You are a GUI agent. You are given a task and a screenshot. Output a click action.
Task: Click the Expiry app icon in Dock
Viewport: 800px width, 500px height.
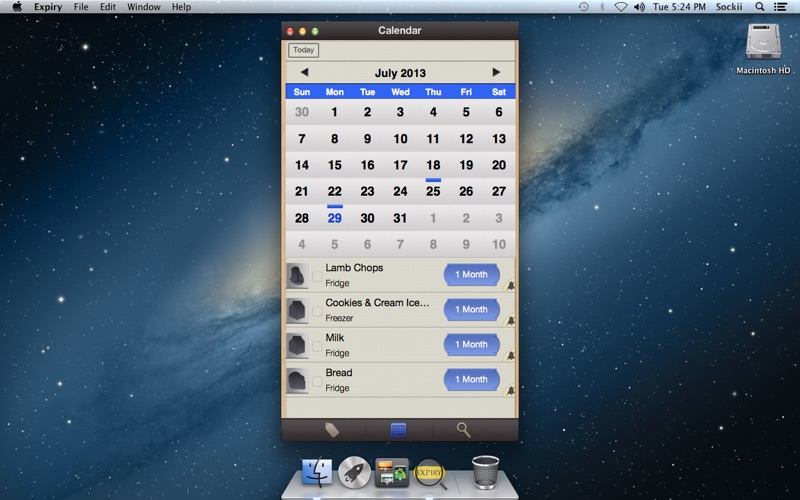pyautogui.click(x=429, y=473)
